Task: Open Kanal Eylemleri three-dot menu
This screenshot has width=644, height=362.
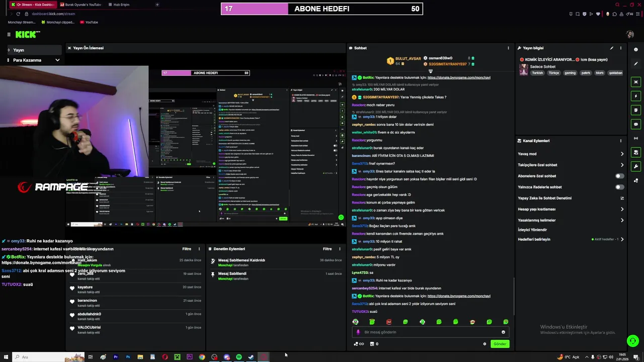Action: (621, 141)
